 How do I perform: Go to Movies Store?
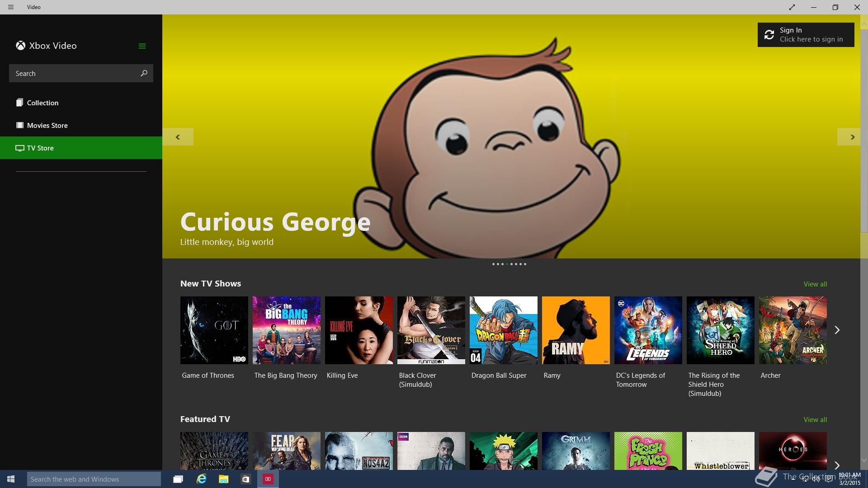tap(81, 125)
